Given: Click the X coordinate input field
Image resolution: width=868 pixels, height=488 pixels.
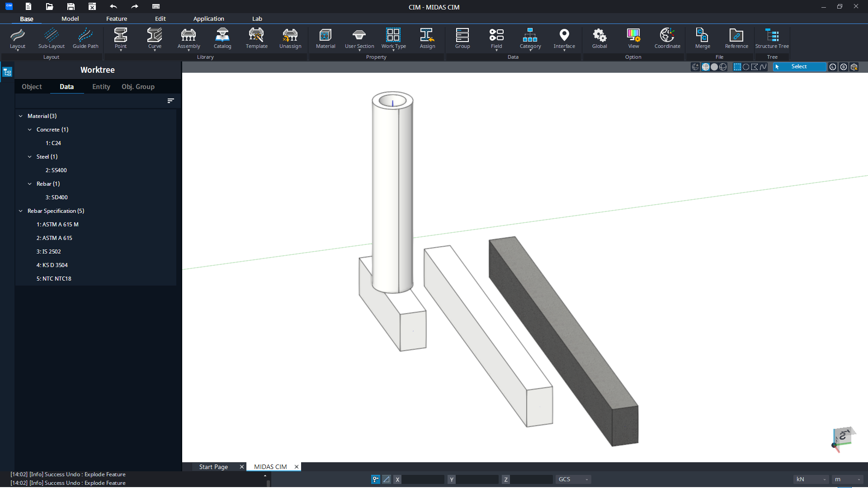Looking at the screenshot, I should coord(423,479).
